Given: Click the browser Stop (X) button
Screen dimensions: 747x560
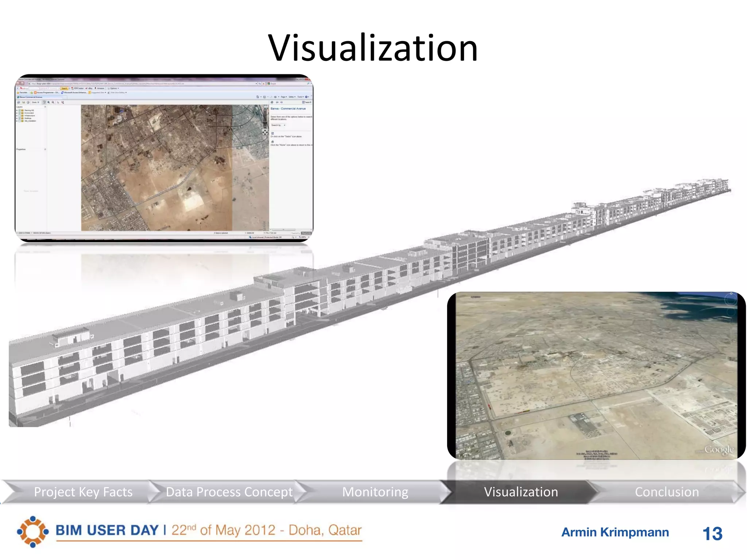Looking at the screenshot, I should point(263,83).
